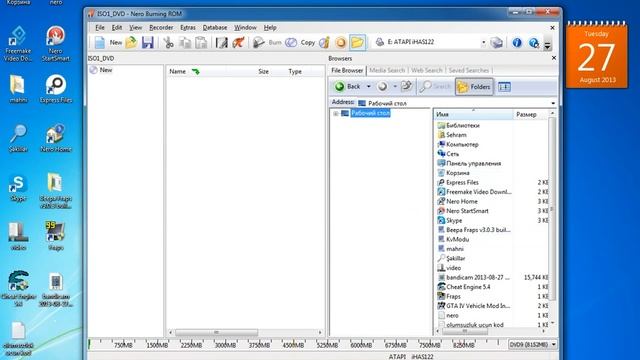This screenshot has width=640, height=360.
Task: Close the Browsers panel
Action: click(x=553, y=58)
